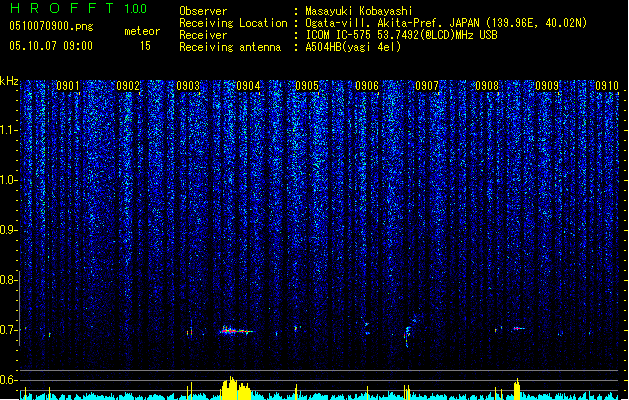Click the time marker 0901

pos(67,86)
